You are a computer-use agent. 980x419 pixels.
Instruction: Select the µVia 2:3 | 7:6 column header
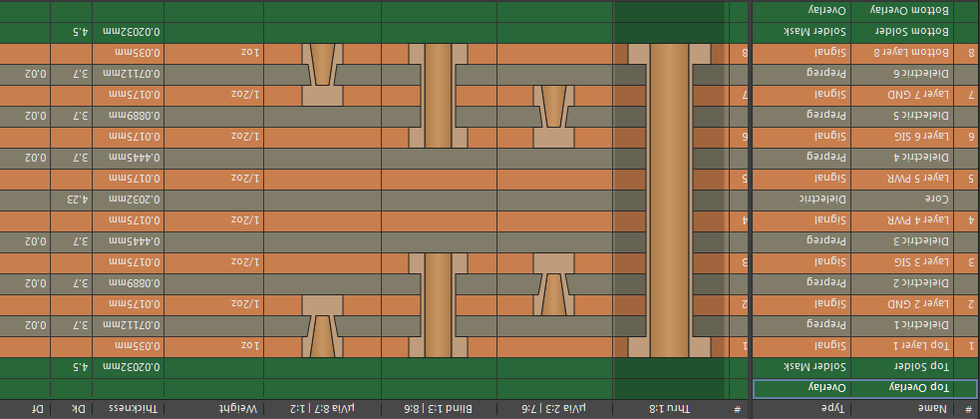pyautogui.click(x=553, y=409)
